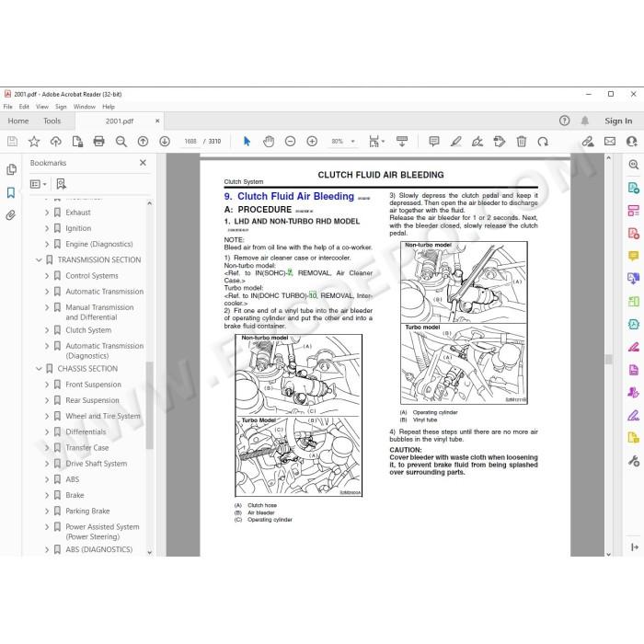
Task: Open the Find text magnifier
Action: (121, 142)
